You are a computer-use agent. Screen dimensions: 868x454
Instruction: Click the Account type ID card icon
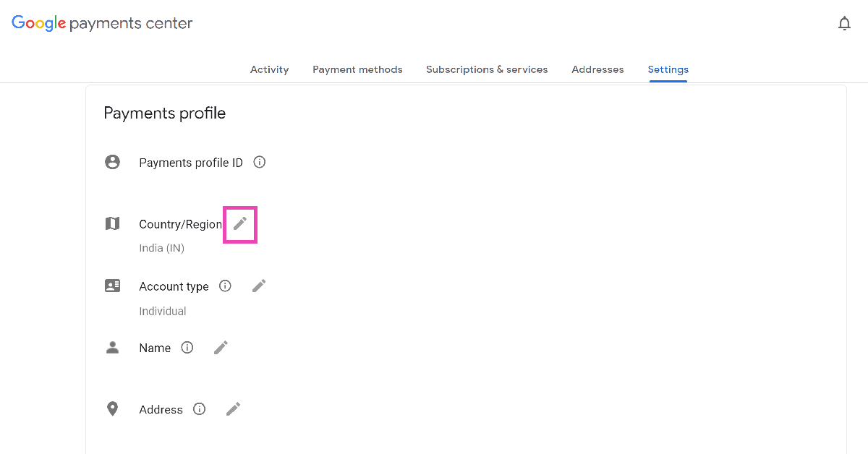point(113,286)
